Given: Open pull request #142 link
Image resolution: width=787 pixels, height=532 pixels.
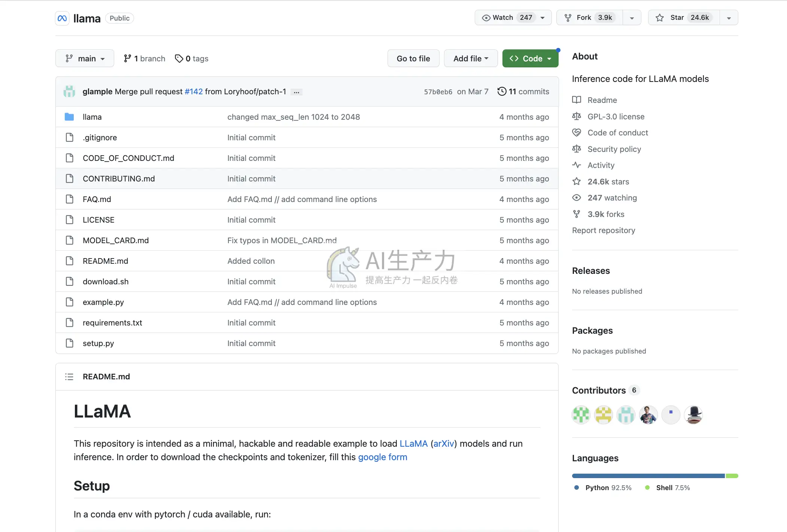Looking at the screenshot, I should pyautogui.click(x=194, y=91).
